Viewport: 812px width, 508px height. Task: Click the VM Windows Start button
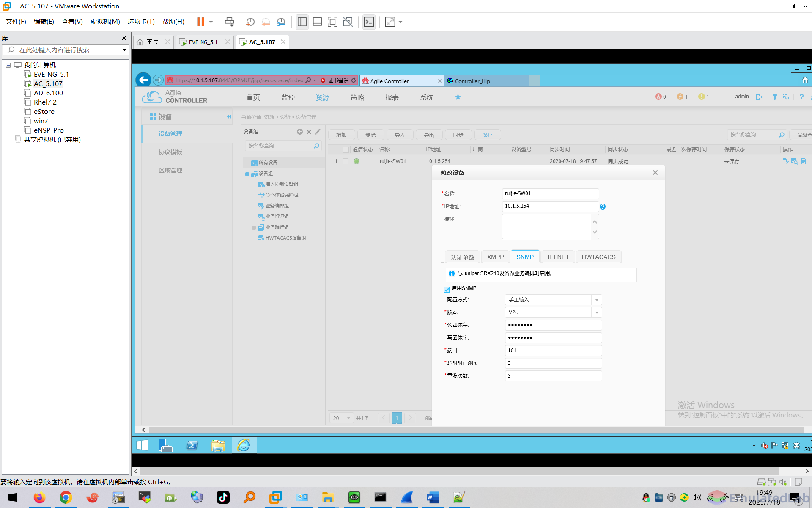[142, 445]
